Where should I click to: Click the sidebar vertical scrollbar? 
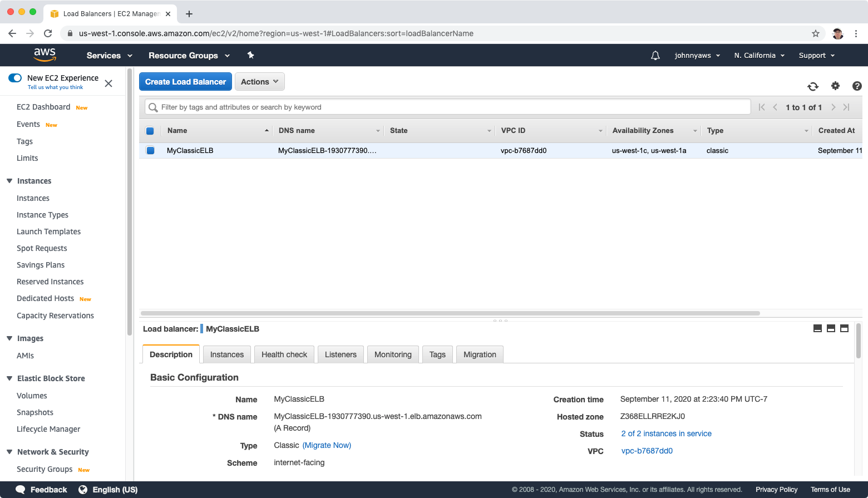tap(130, 202)
